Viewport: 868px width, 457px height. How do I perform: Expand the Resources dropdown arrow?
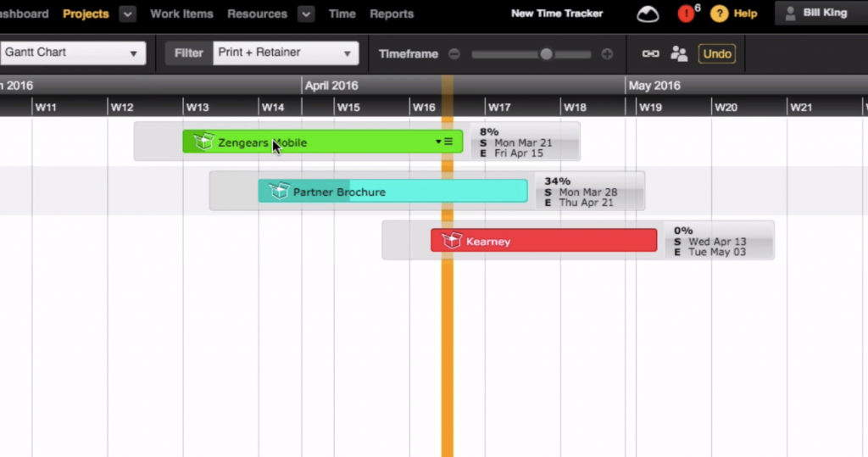pos(306,14)
